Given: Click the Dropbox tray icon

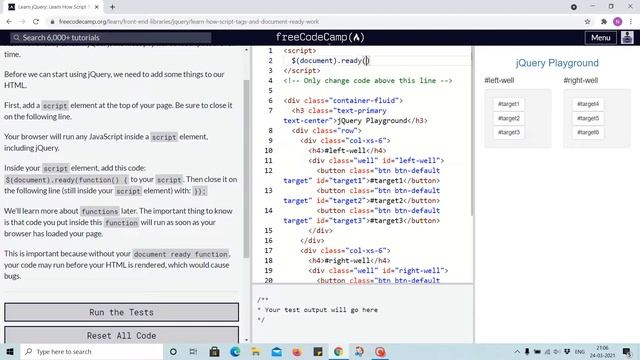Looking at the screenshot, I should pos(567,351).
